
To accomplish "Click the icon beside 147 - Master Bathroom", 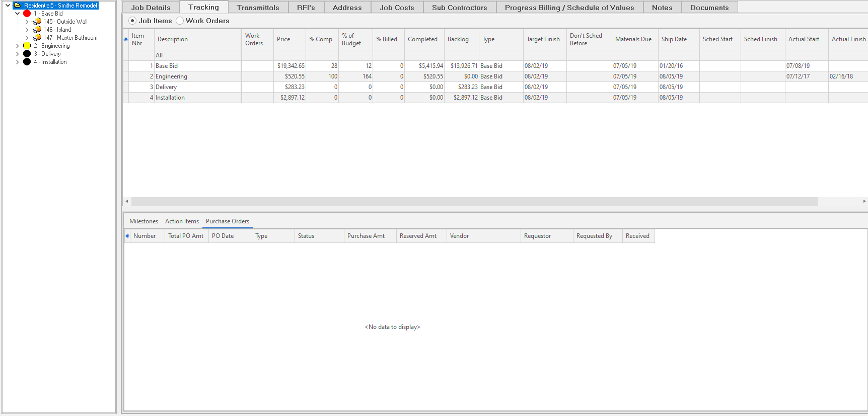I will point(37,38).
